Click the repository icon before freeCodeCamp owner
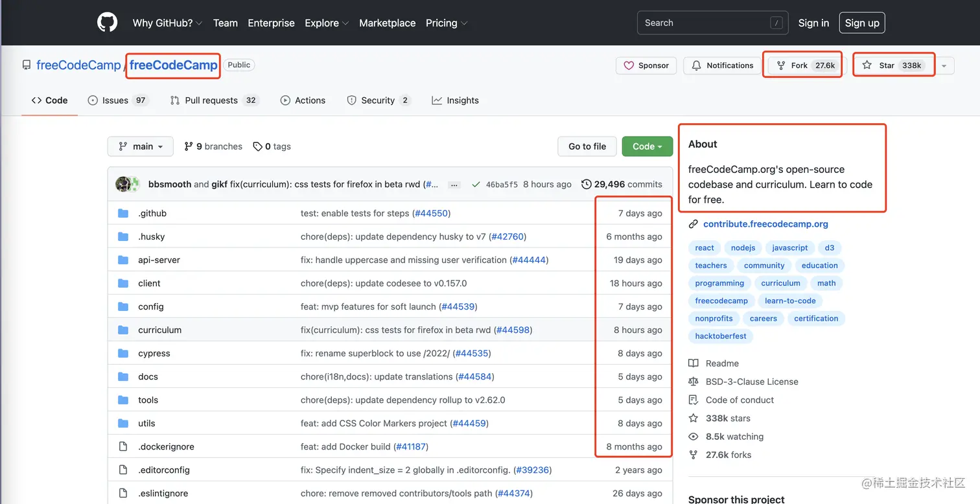The height and width of the screenshot is (504, 980). (27, 65)
